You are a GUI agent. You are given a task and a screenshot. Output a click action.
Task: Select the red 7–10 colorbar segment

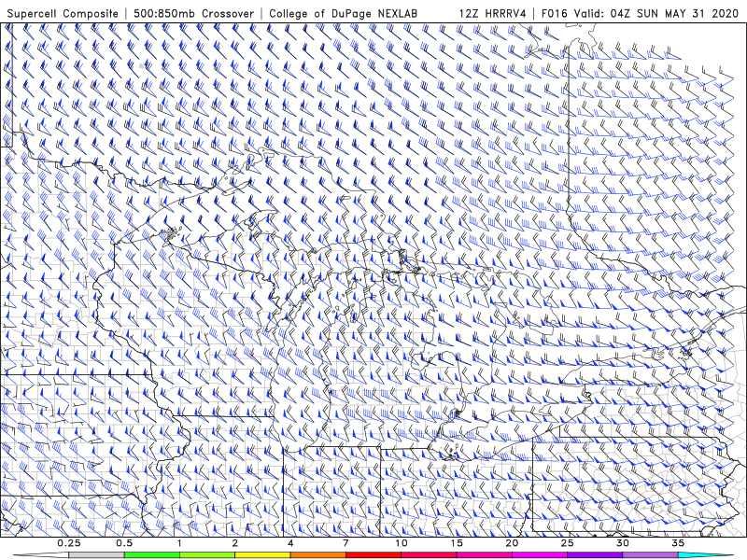click(x=373, y=555)
